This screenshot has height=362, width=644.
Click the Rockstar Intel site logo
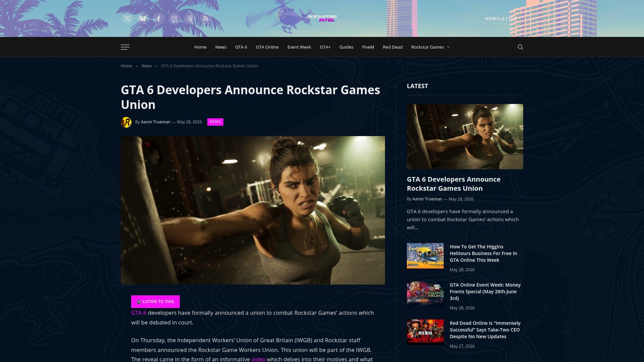tap(322, 18)
